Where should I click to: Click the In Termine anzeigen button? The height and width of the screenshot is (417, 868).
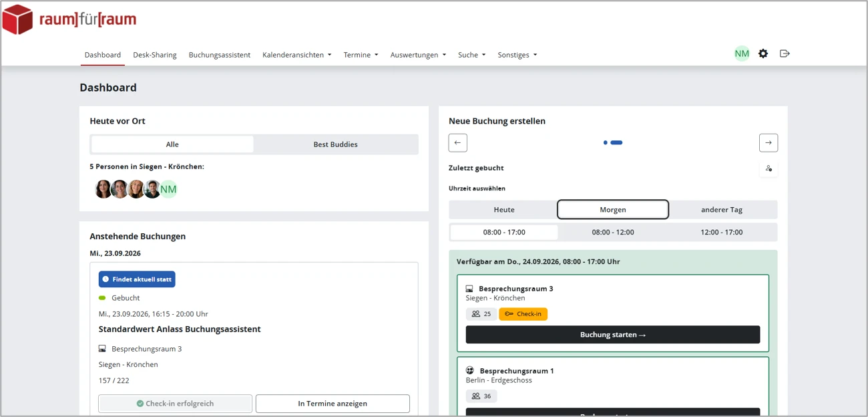[333, 404]
